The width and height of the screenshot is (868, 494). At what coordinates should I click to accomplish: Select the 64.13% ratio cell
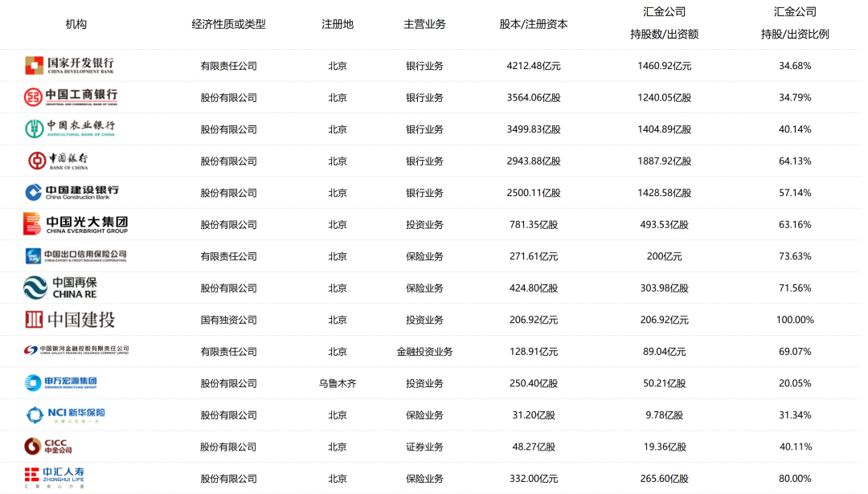coord(795,161)
